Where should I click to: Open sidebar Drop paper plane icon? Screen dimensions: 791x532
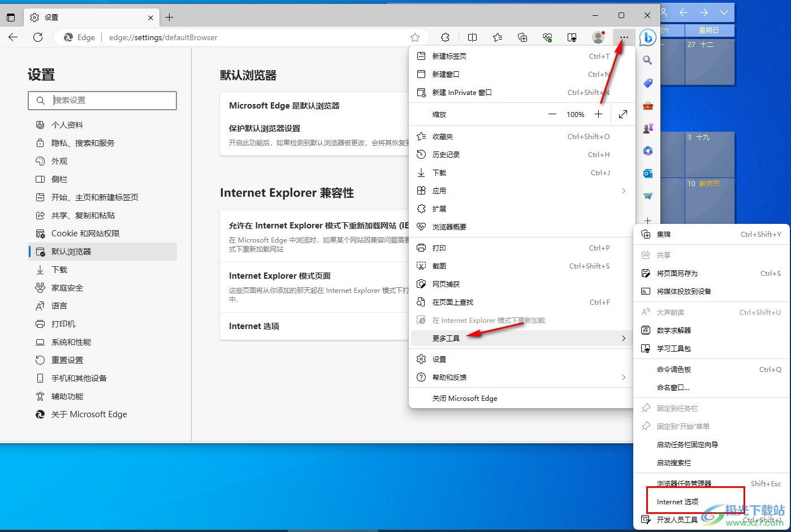point(648,196)
